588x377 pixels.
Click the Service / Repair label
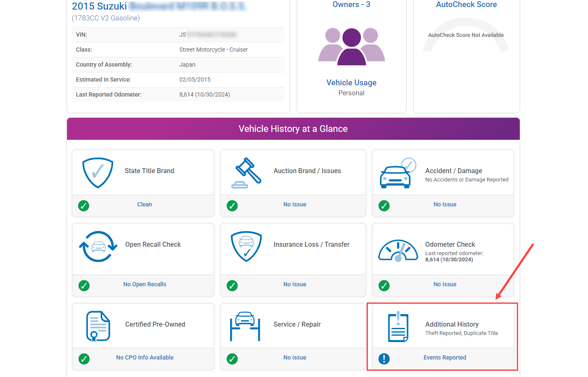(297, 324)
